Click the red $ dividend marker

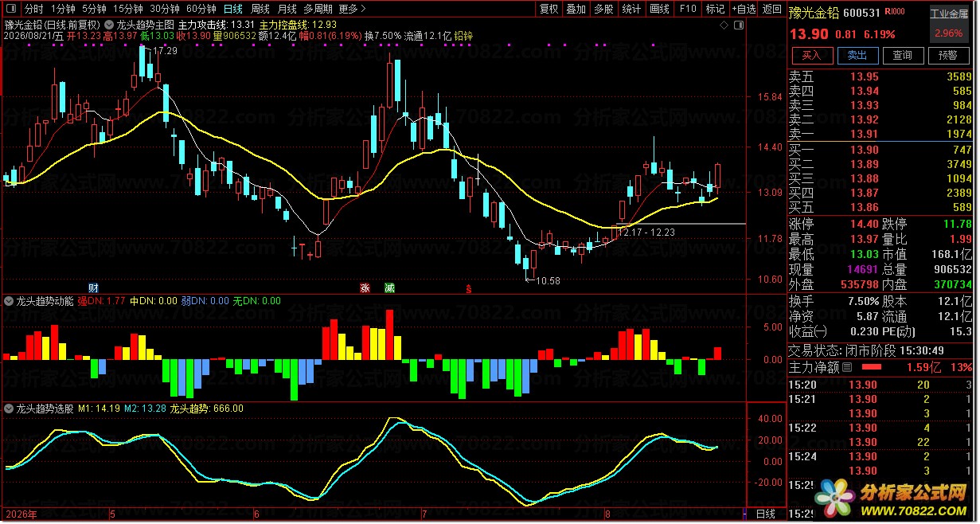[469, 287]
